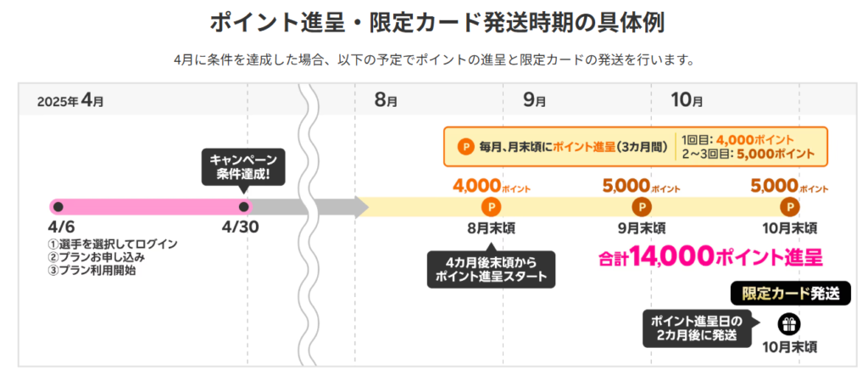Click the gift box icon for card shipment

coord(788,324)
